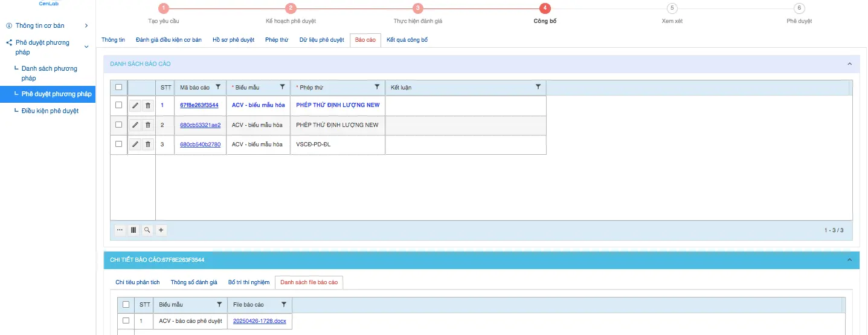Click the VSCĐ-PD-ĐL test cell
The width and height of the screenshot is (868, 335).
click(338, 145)
